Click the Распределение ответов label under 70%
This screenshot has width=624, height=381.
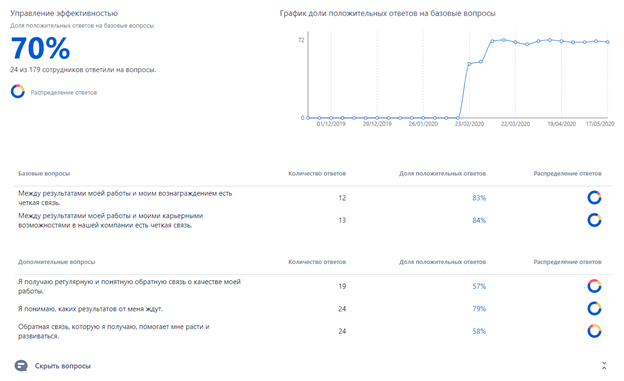click(64, 92)
